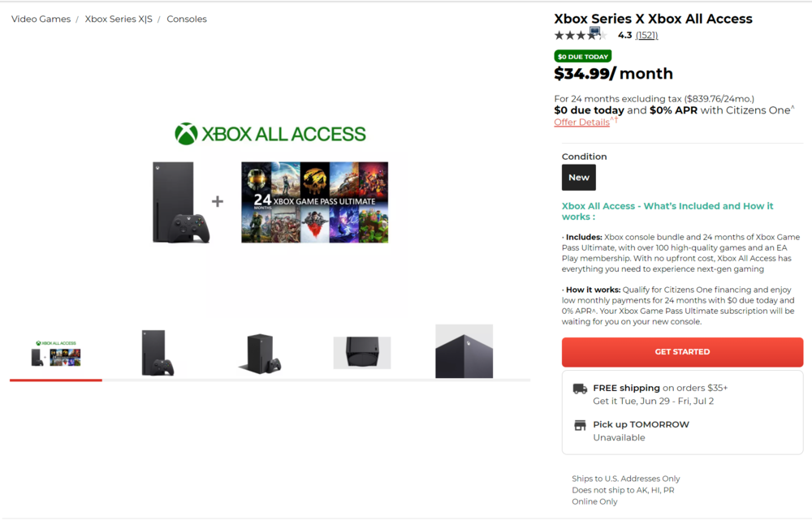The width and height of the screenshot is (812, 520).
Task: Select the Xbox All Access thumbnail
Action: click(x=56, y=353)
